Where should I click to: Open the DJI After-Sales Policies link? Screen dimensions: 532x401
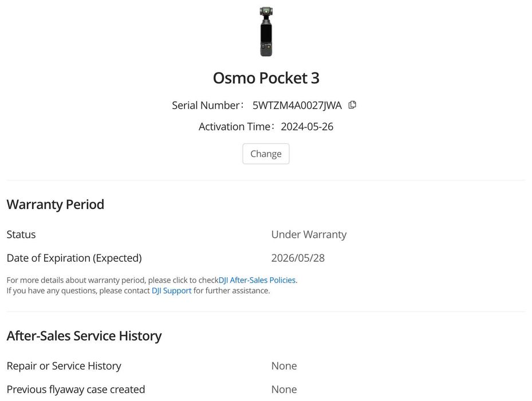pyautogui.click(x=257, y=280)
